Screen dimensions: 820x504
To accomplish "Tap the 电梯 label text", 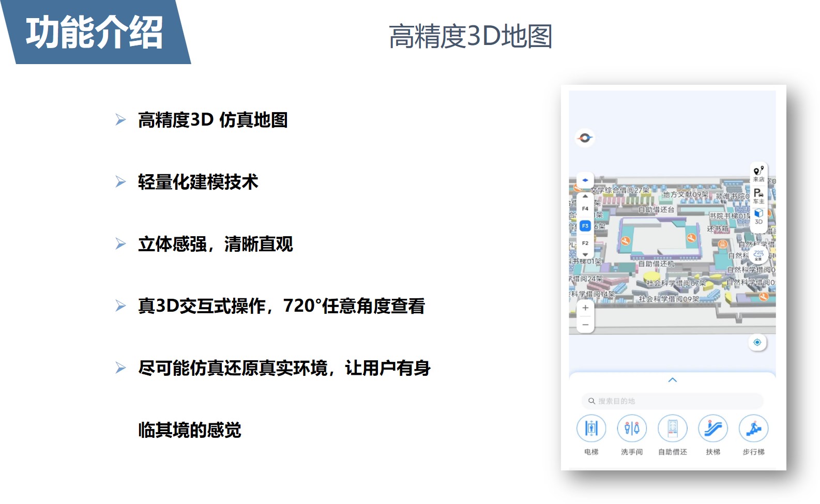I will 591,452.
